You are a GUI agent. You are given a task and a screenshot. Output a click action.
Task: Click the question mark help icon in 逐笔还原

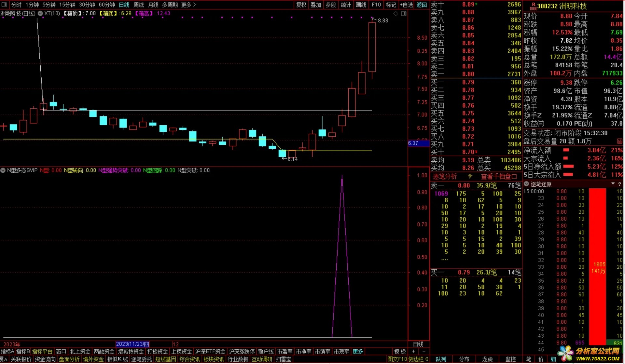click(619, 184)
